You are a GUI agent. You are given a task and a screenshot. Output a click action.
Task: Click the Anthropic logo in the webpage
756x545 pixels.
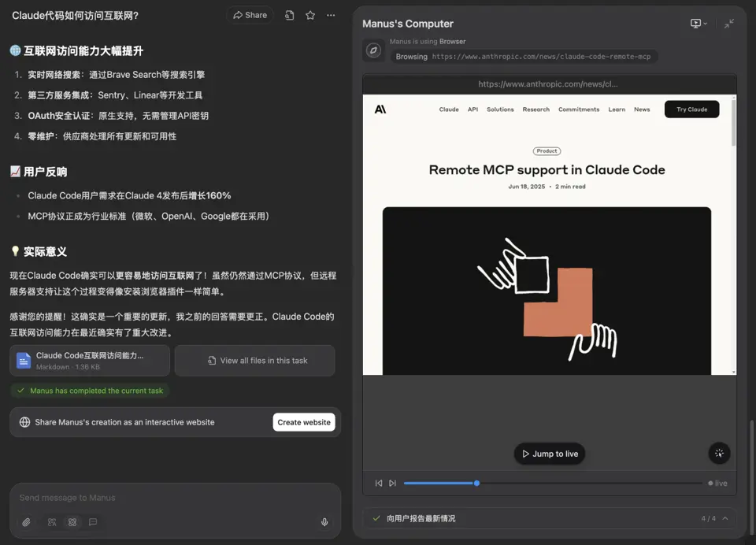380,109
